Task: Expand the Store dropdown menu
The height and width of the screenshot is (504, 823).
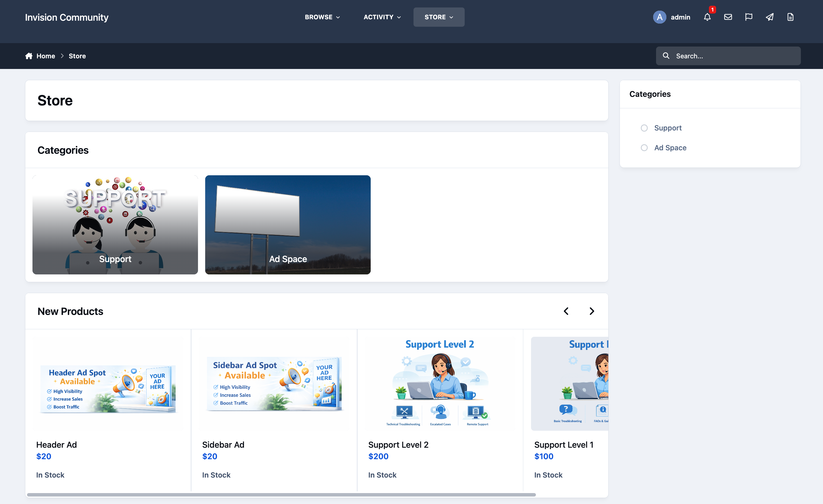Action: click(439, 17)
